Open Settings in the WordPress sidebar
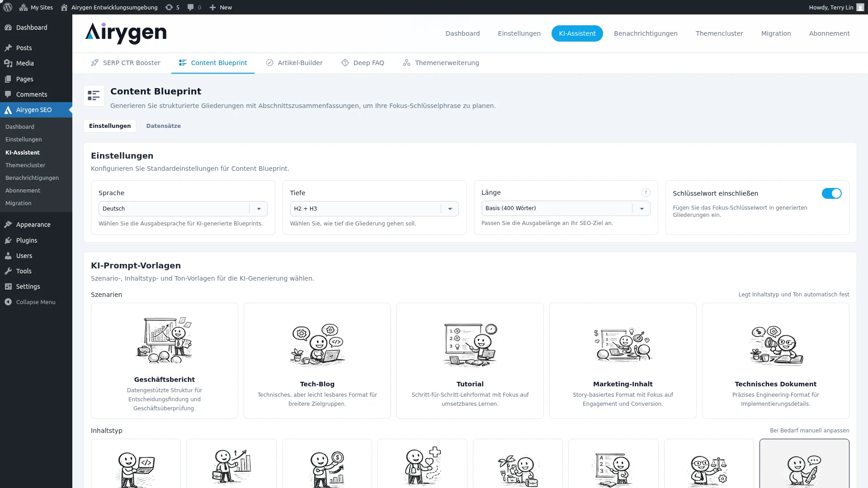 [x=36, y=286]
